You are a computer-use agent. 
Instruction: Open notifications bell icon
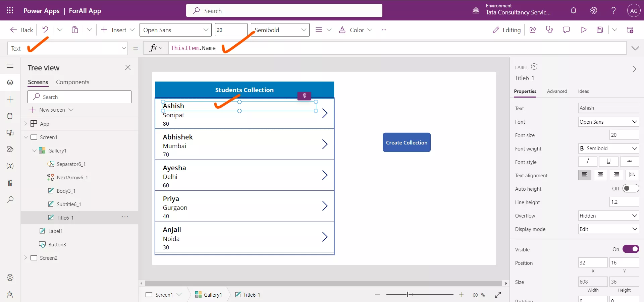pyautogui.click(x=574, y=10)
